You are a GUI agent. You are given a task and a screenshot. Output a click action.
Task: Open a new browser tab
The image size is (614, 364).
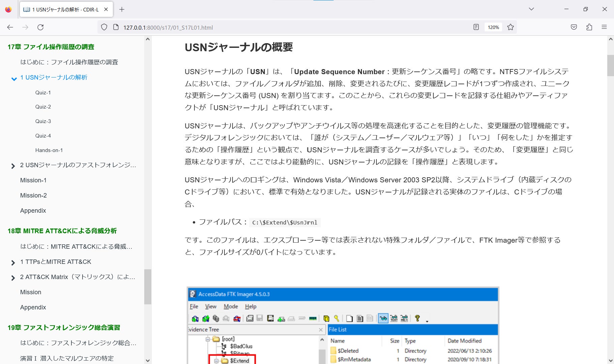click(122, 9)
